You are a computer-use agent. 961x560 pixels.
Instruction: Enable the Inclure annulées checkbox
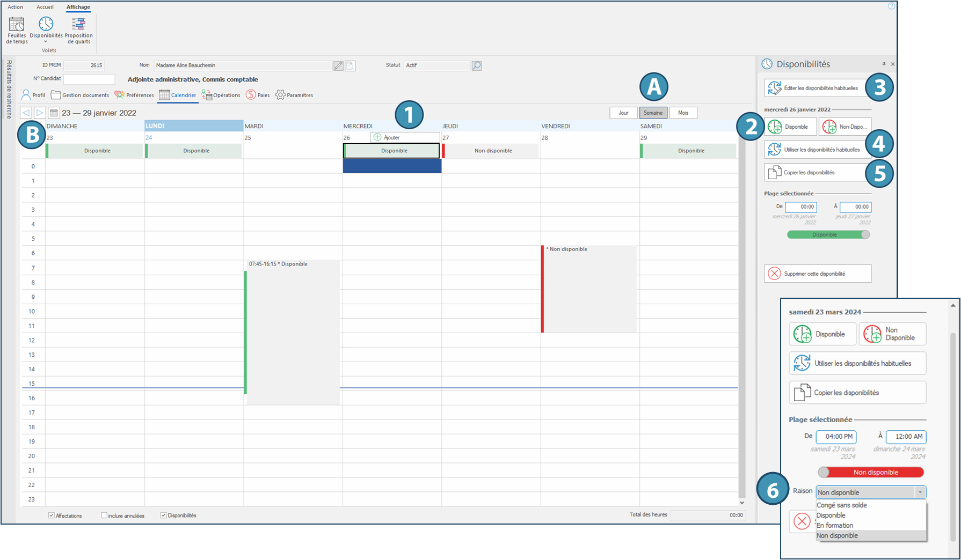[104, 515]
